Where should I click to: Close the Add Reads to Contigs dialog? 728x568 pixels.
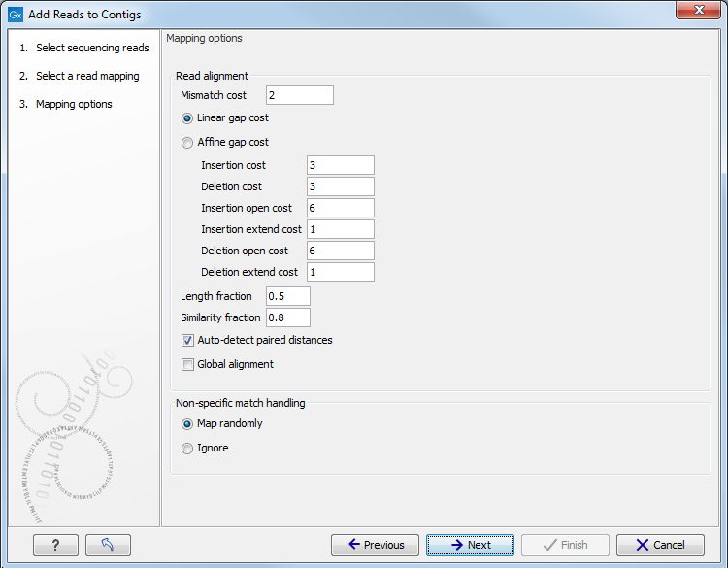pyautogui.click(x=698, y=10)
